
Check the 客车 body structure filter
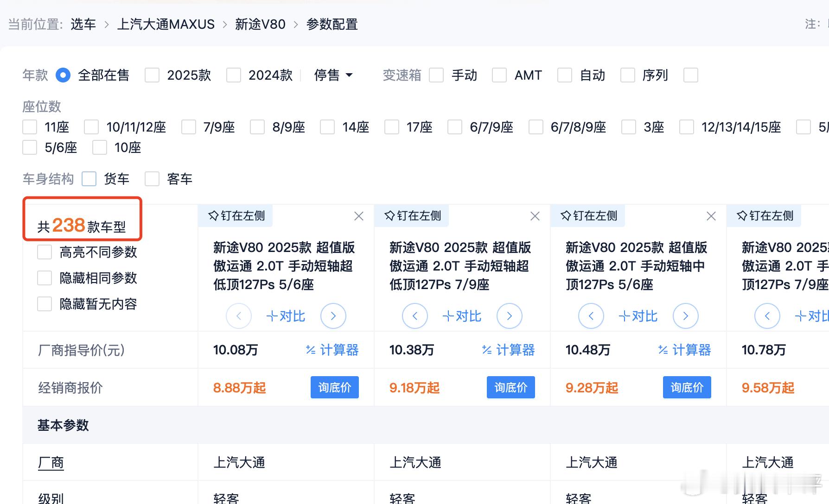tap(152, 179)
